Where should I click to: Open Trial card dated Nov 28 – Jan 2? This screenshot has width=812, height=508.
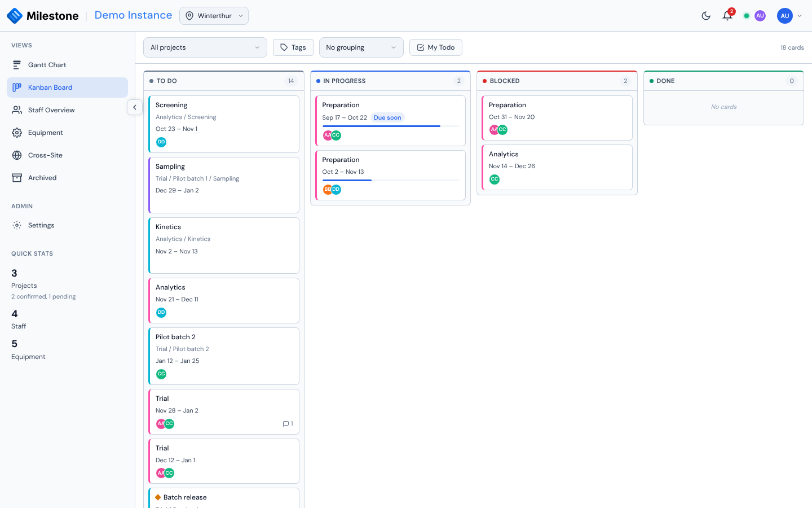point(224,411)
